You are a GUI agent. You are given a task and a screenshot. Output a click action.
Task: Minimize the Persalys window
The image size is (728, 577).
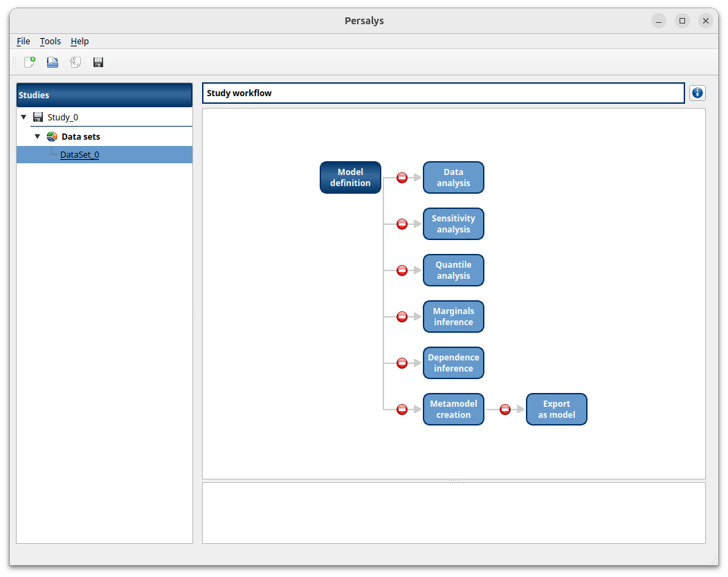pyautogui.click(x=659, y=21)
